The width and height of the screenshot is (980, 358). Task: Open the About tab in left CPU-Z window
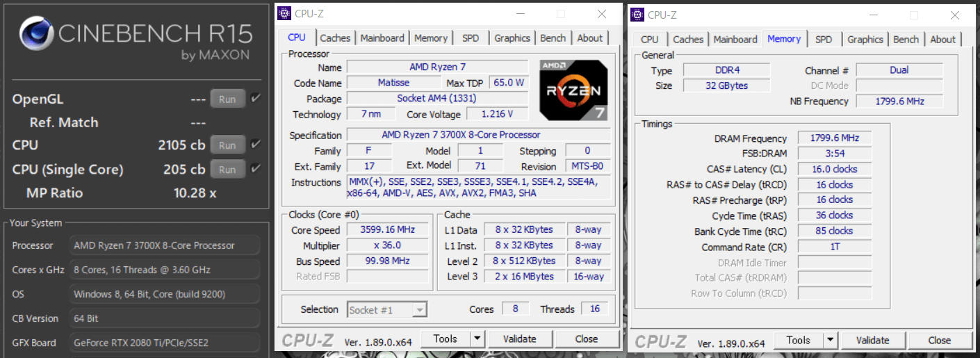[x=590, y=38]
